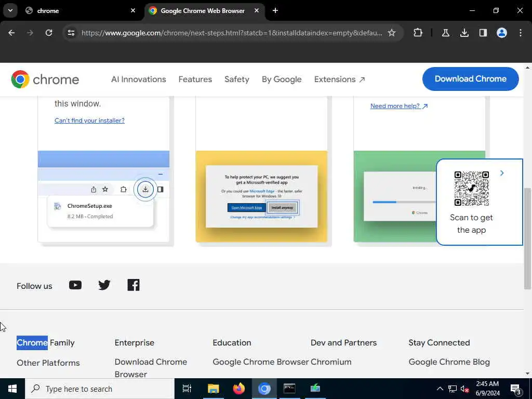Launch Firefox from the taskbar

239,389
